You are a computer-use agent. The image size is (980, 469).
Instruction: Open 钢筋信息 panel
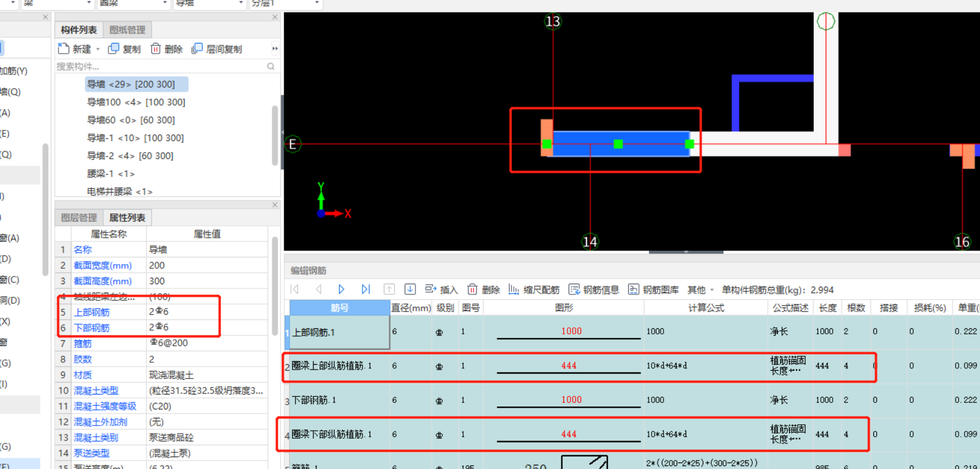594,290
